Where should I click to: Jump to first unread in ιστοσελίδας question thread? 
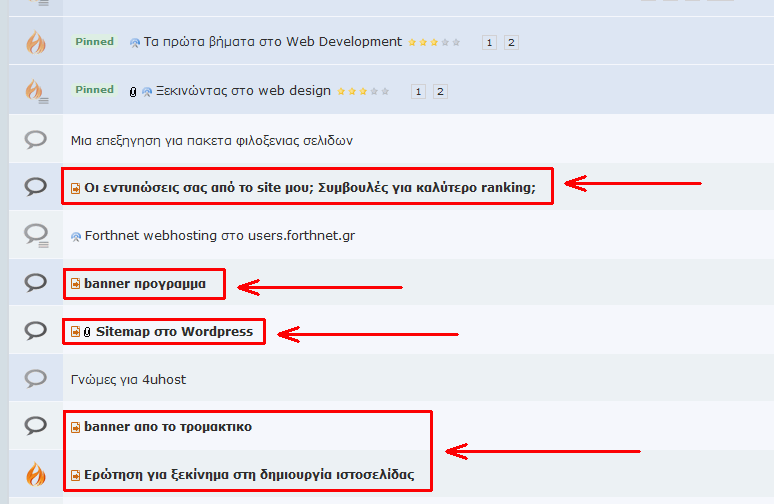coord(76,475)
